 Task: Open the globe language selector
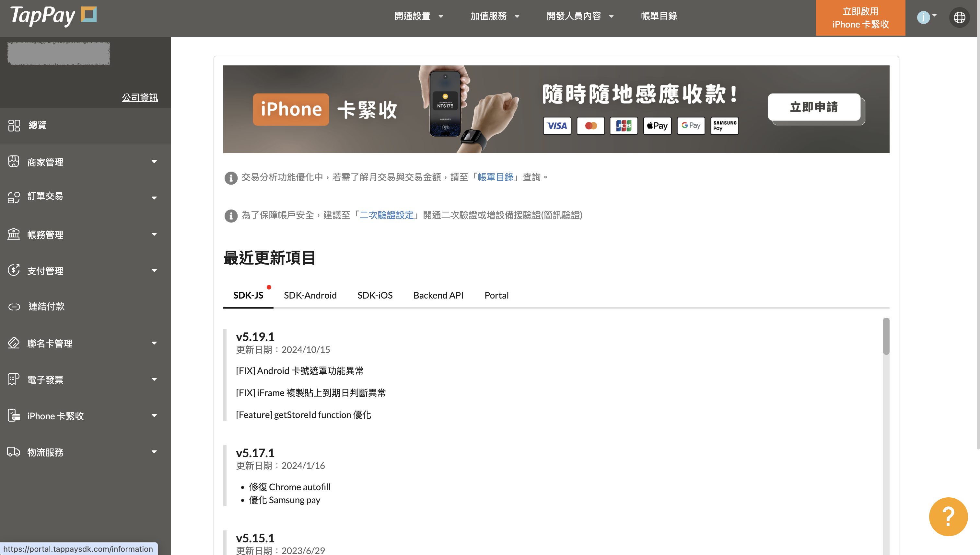pos(960,17)
